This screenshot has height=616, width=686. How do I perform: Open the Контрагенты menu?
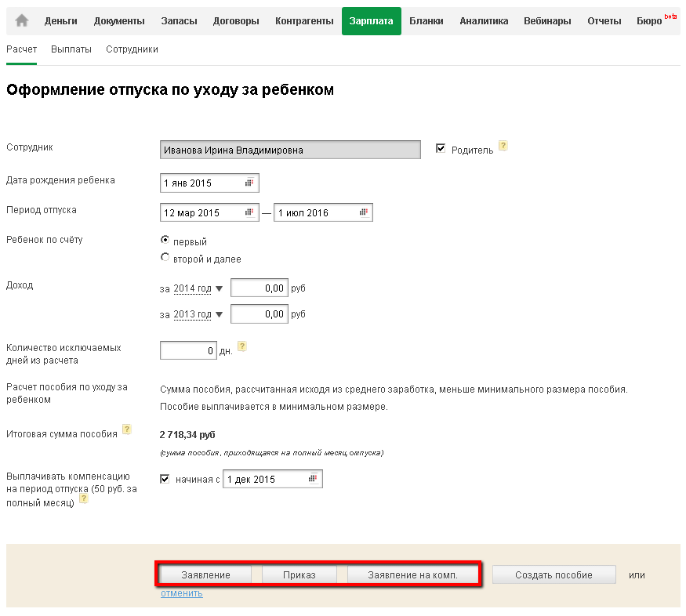click(304, 21)
